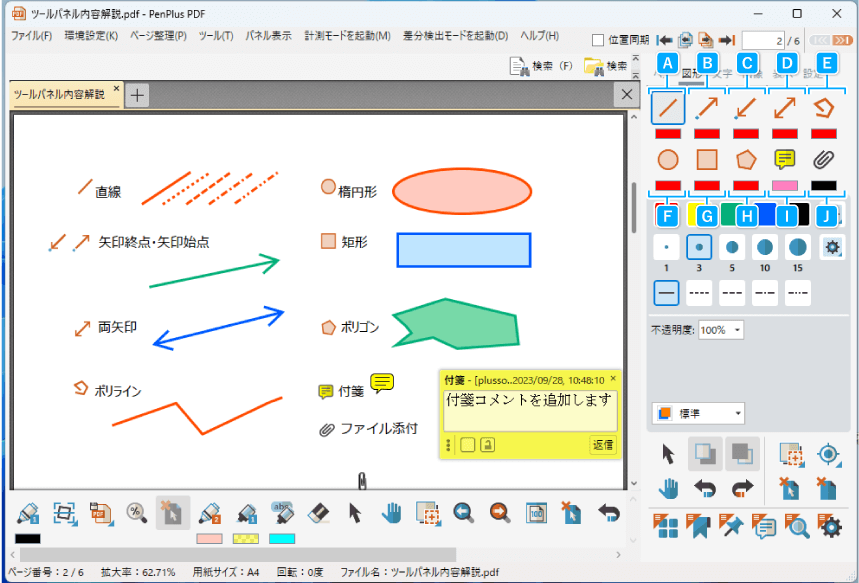Select the paperclip file attachment tool
Screen dimensions: 859x583
click(823, 160)
